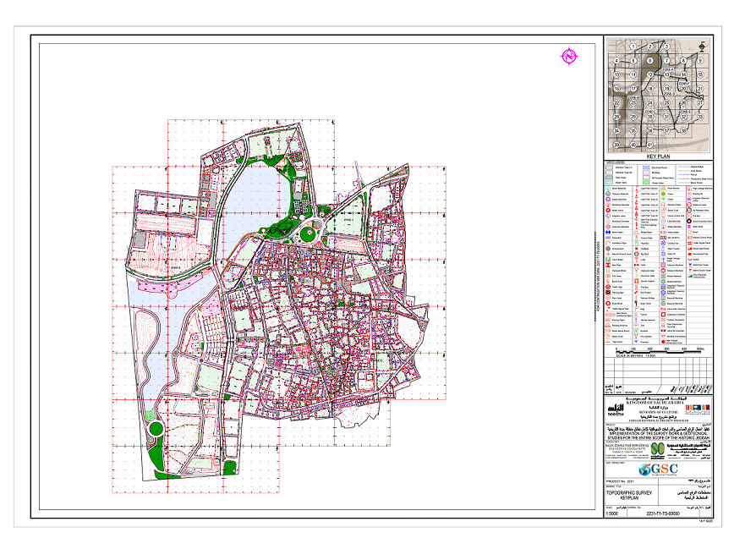Viewport: 734px width, 560px height.
Task: Click the TOPOGRAPHIC SURVEY KEYPLAN drawing title
Action: pos(629,497)
